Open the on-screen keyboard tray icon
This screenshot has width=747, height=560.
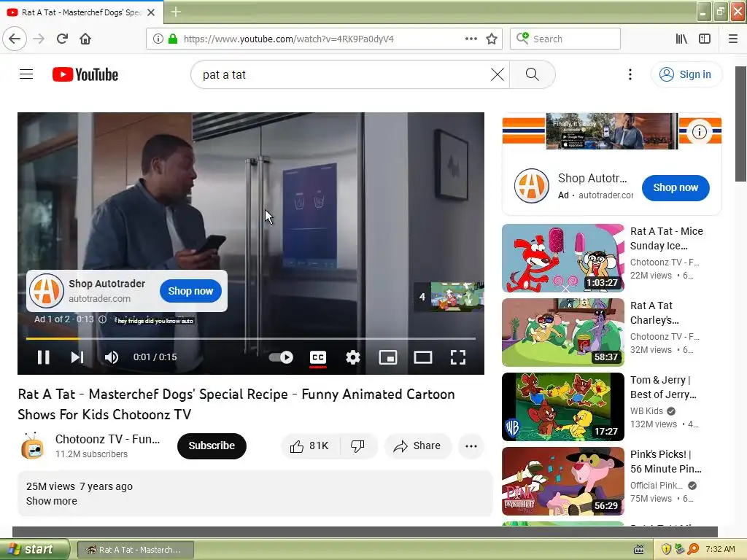[639, 550]
